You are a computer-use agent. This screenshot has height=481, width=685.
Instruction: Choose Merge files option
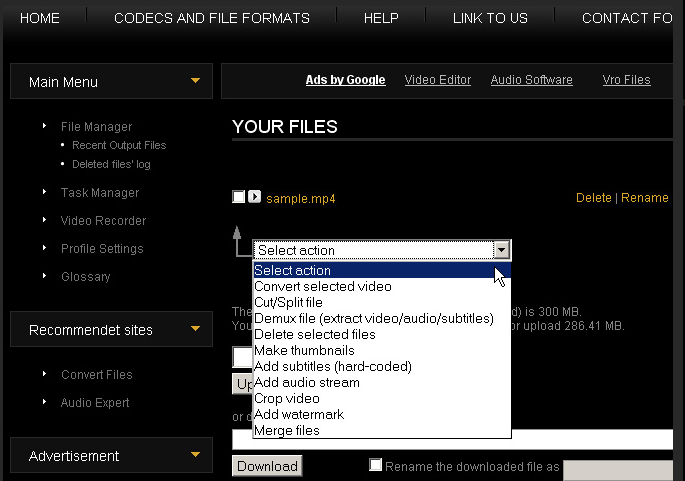(x=382, y=431)
